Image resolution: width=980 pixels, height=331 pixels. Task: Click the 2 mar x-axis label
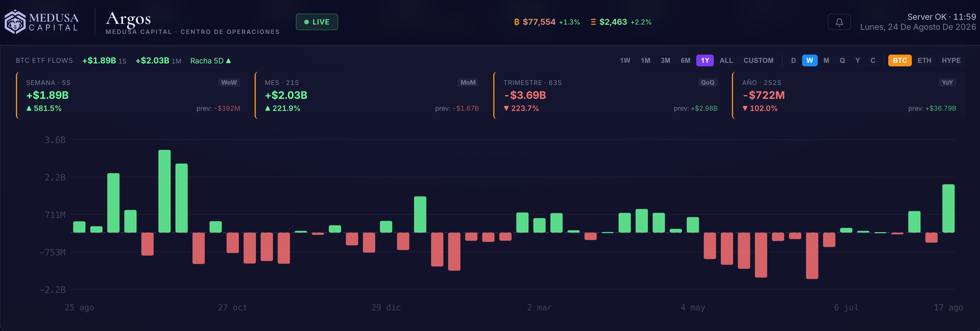[539, 307]
